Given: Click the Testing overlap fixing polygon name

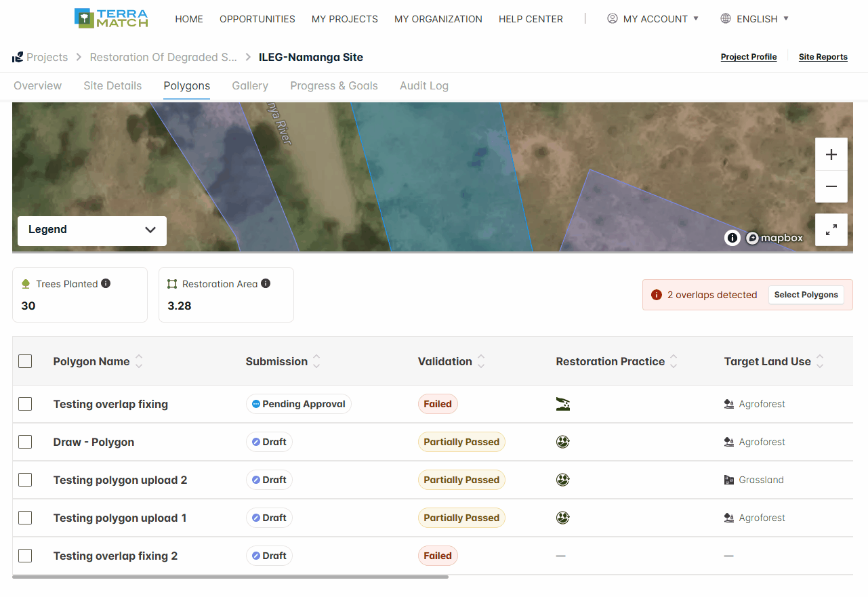Looking at the screenshot, I should [x=110, y=404].
